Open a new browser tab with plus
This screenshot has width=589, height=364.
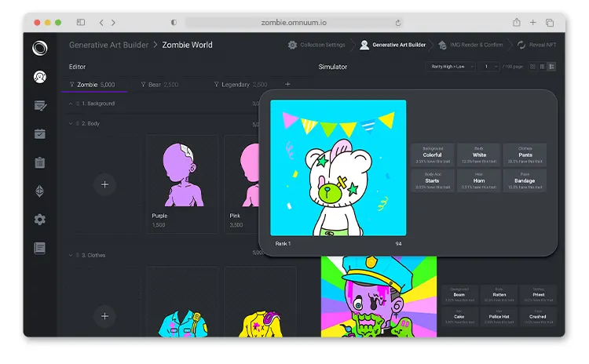click(532, 23)
